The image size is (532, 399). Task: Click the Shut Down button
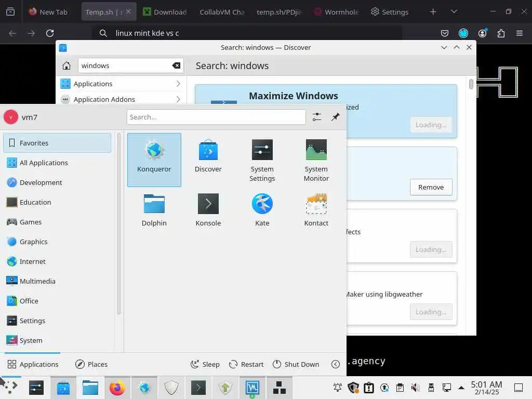tap(296, 364)
